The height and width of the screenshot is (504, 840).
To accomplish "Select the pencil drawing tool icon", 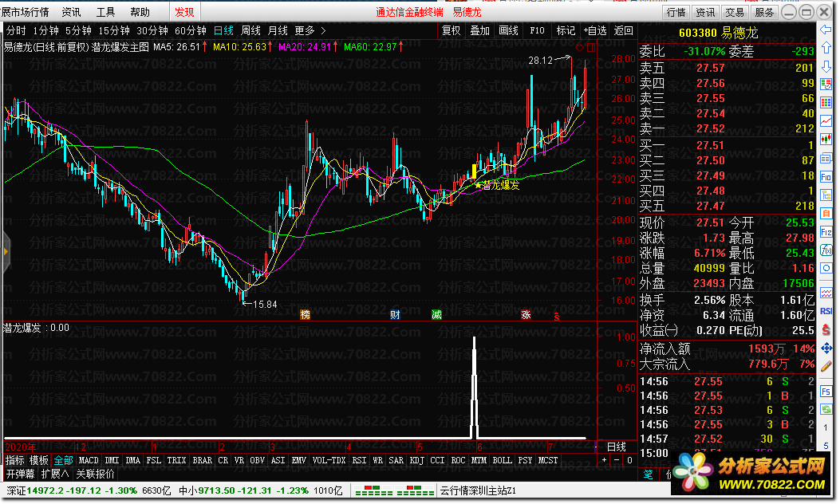I will tap(826, 366).
